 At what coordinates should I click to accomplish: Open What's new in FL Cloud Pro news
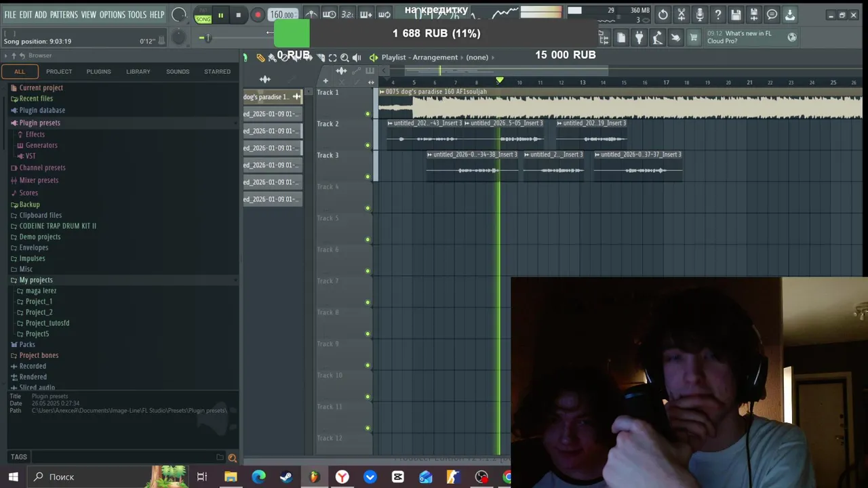coord(739,37)
